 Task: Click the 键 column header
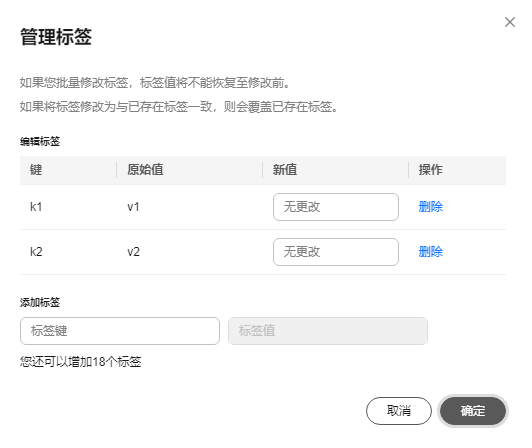pos(36,170)
